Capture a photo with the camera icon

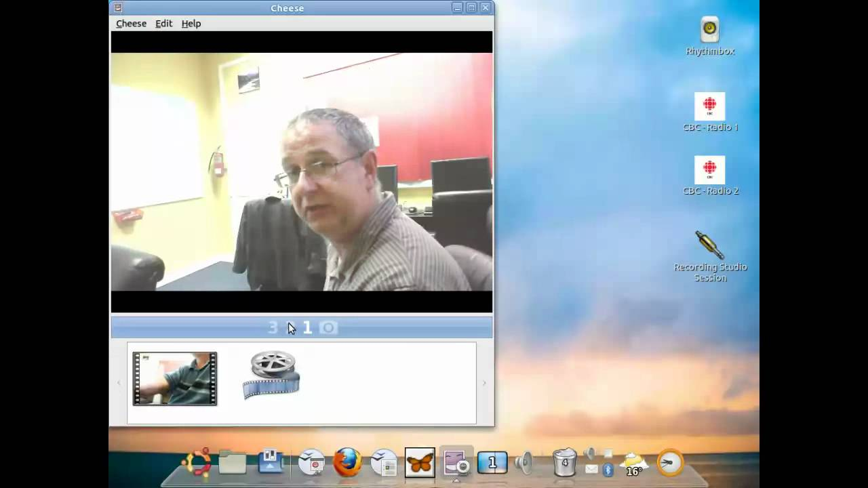(328, 327)
